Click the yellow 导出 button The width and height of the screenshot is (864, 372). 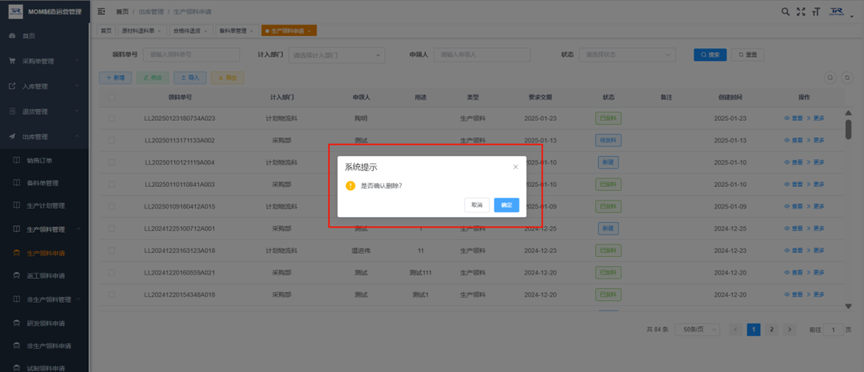228,78
